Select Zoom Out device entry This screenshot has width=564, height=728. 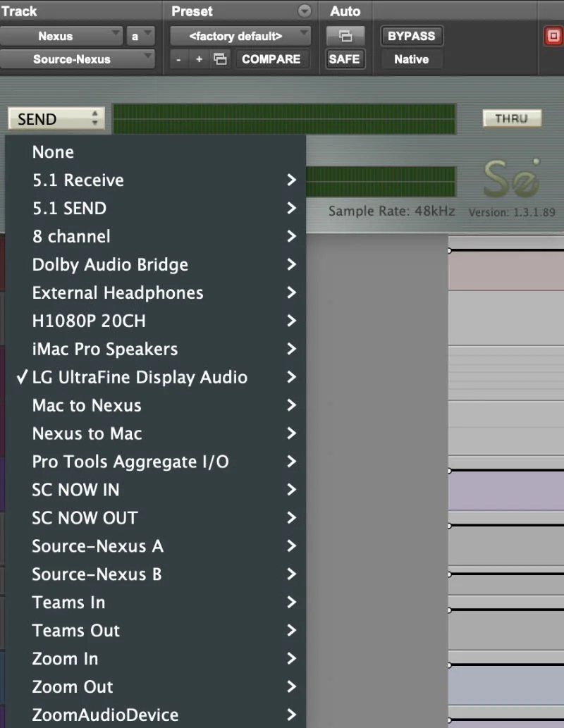[156, 686]
